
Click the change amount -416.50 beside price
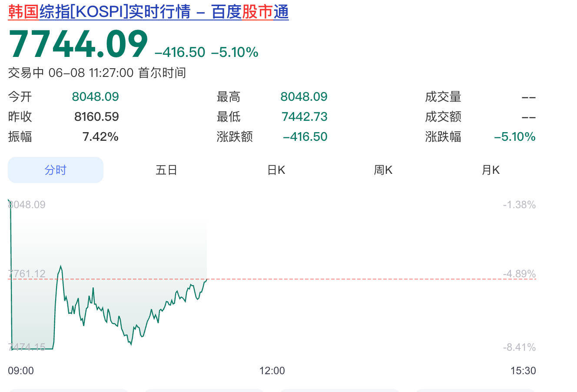point(180,52)
